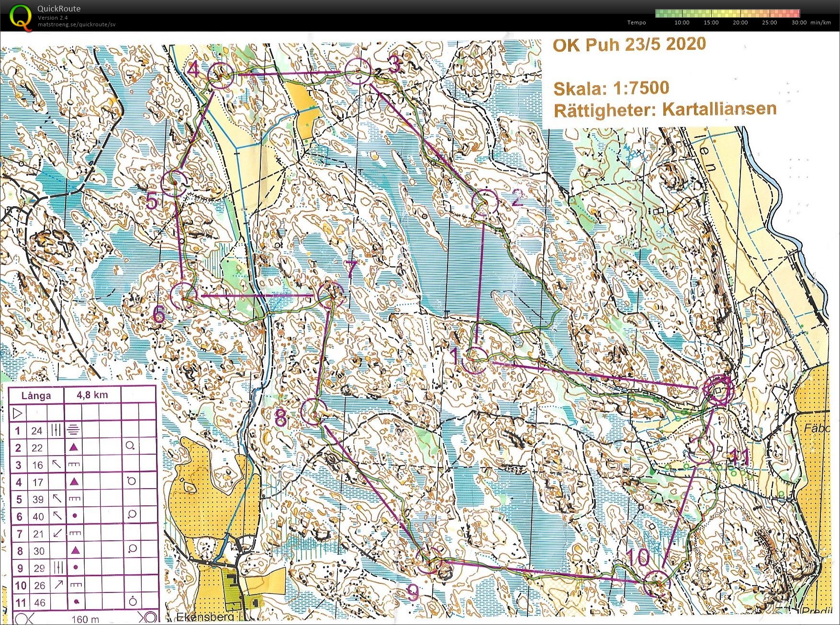This screenshot has height=625, width=840.
Task: Click control circle 1 on the map
Action: point(474,360)
